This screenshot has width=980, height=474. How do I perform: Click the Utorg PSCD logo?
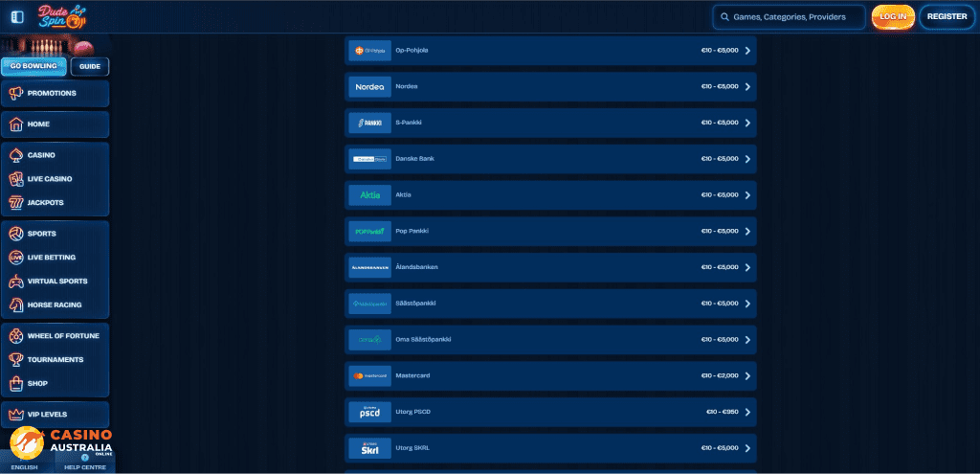(370, 412)
